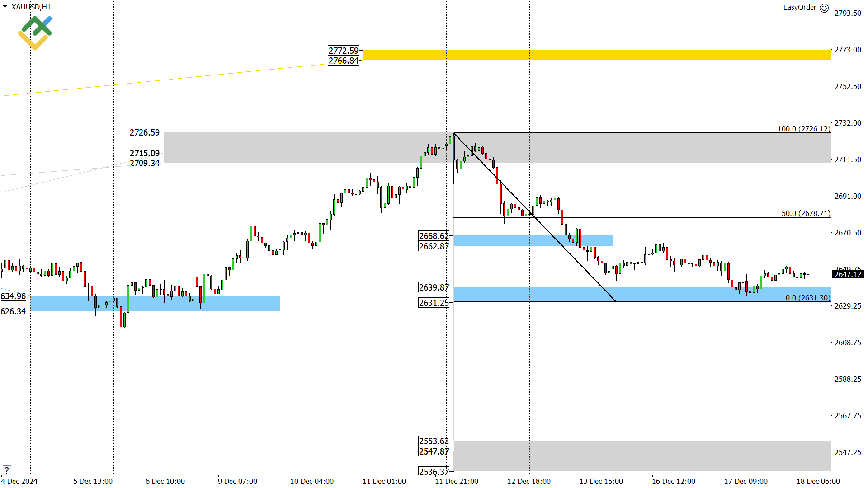
Task: Click the 2553.62 gray zone price label
Action: click(434, 441)
